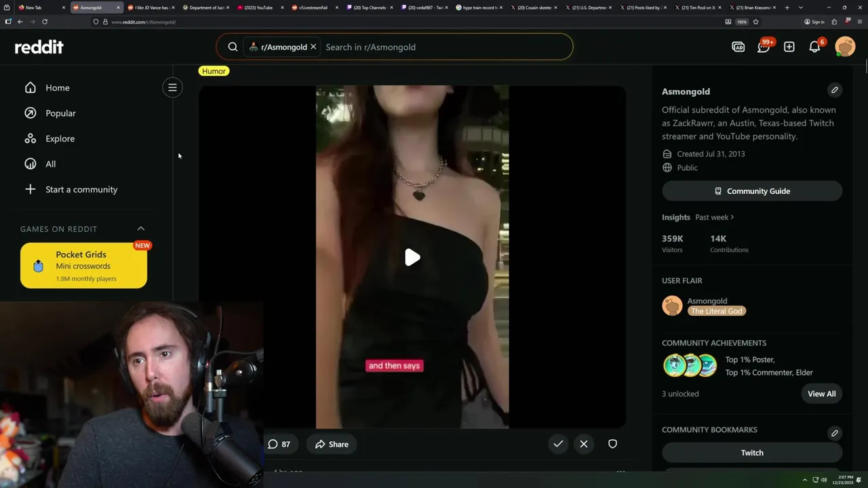Image resolution: width=868 pixels, height=488 pixels.
Task: Open the tab list dropdown
Action: click(x=801, y=7)
